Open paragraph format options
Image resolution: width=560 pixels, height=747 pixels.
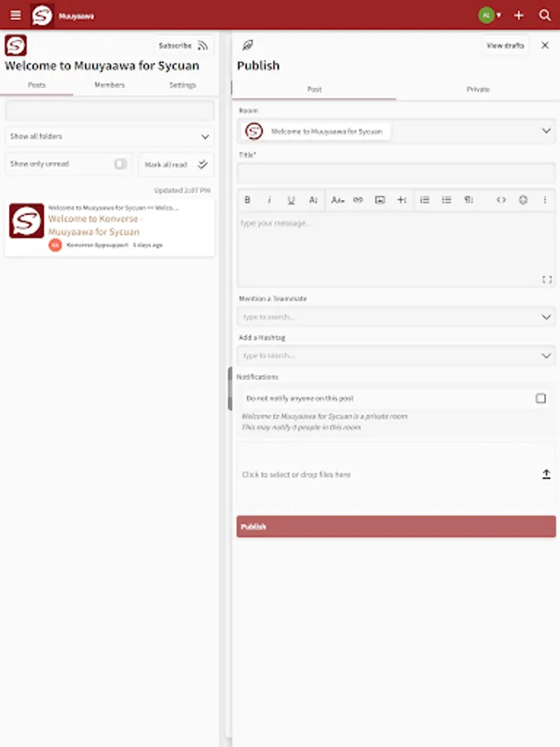click(x=469, y=199)
